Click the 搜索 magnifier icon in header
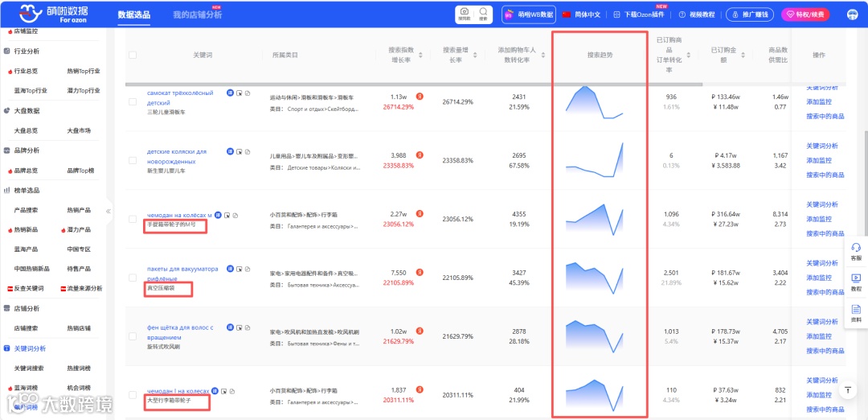This screenshot has width=868, height=420. coord(483,14)
